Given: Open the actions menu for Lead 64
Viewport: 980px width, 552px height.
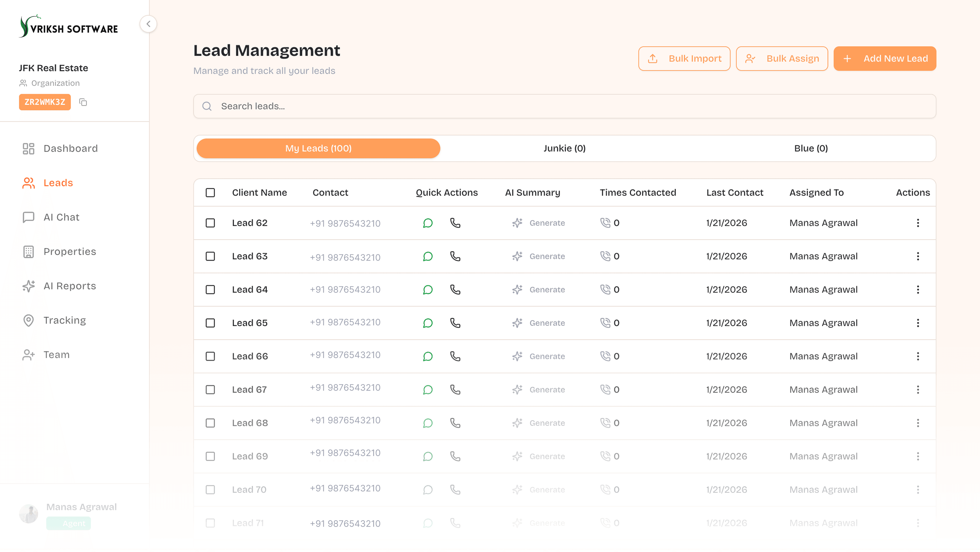Looking at the screenshot, I should pos(918,289).
